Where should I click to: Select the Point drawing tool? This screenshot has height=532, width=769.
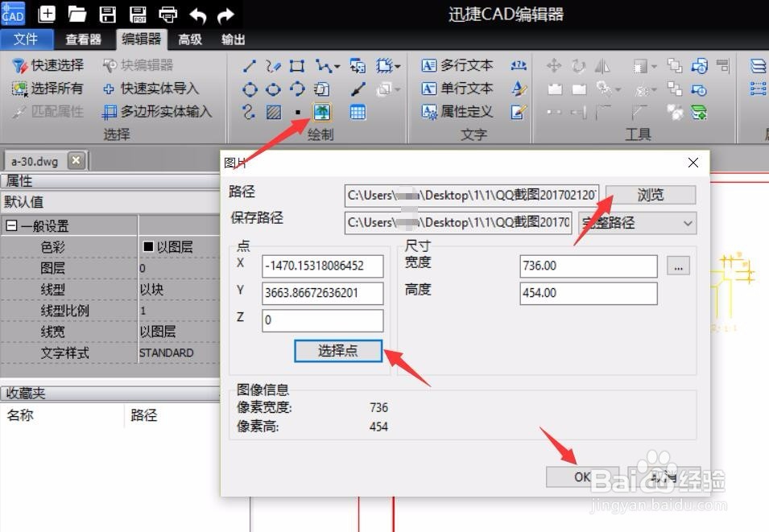(298, 113)
